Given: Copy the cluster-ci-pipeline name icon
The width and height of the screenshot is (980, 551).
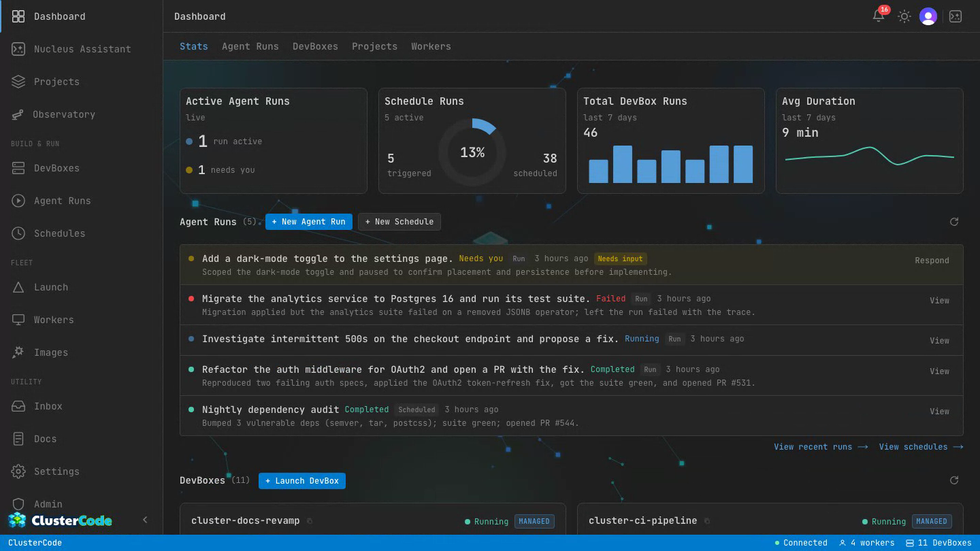Looking at the screenshot, I should tap(707, 521).
